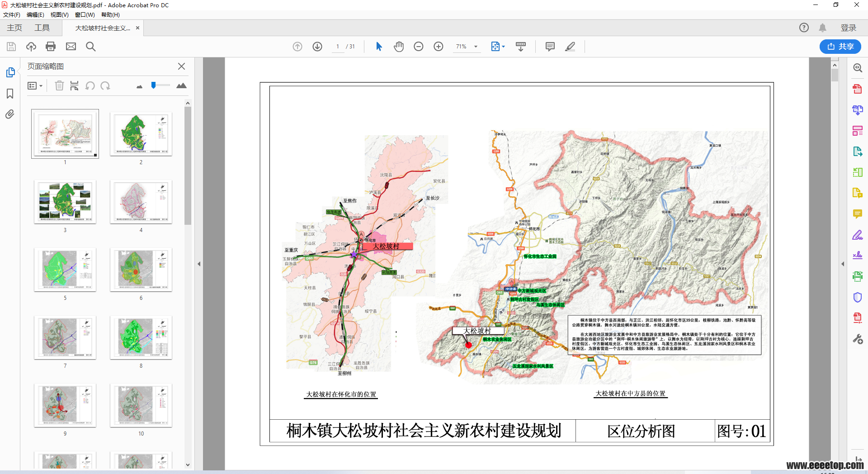Screen dimensions: 868x474
Task: Open search tools magnifier in right pane
Action: tap(858, 68)
